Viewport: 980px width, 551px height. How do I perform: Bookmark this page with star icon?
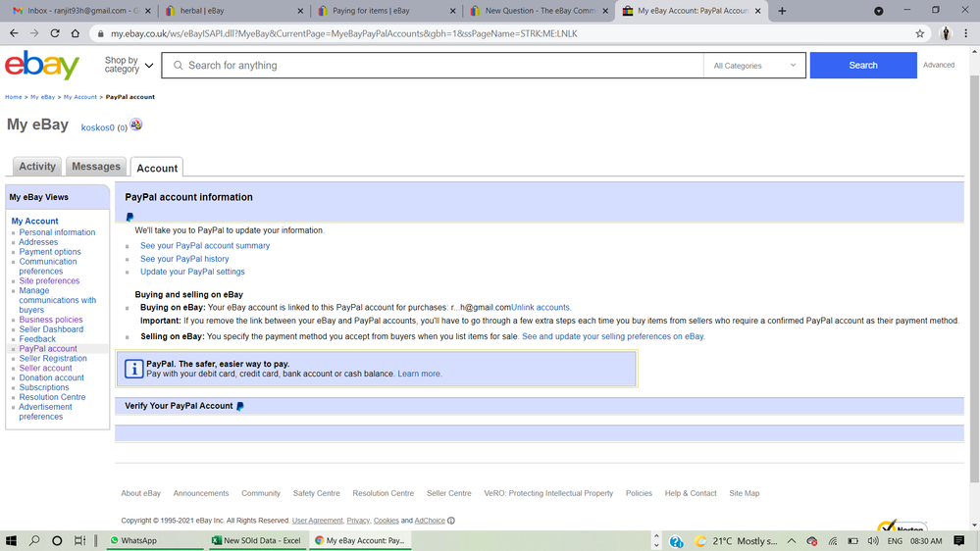click(920, 33)
